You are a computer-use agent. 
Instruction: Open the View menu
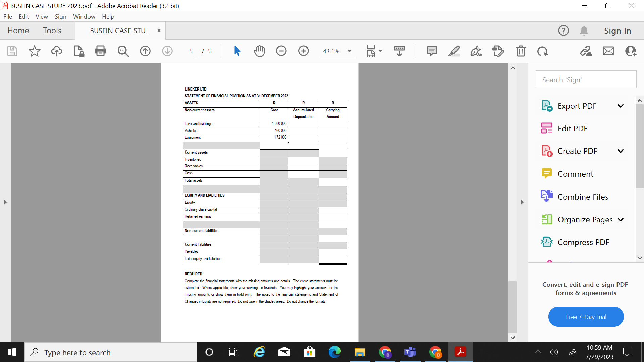pos(41,16)
